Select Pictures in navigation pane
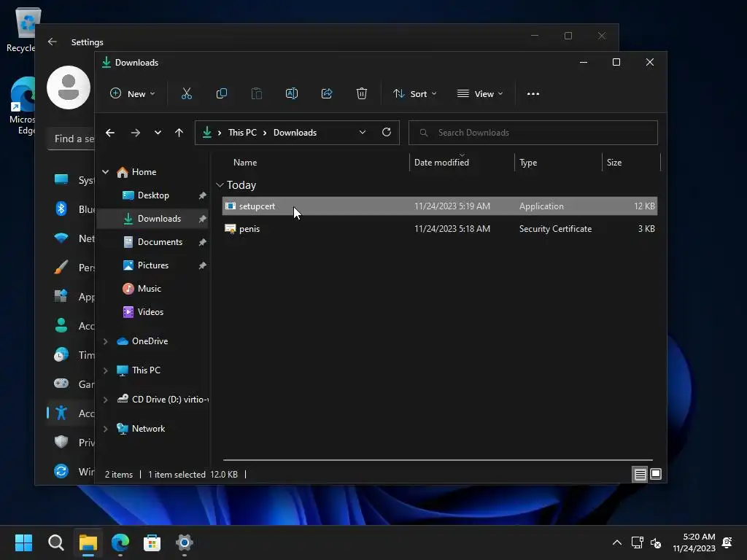Viewport: 747px width, 560px height. [152, 265]
